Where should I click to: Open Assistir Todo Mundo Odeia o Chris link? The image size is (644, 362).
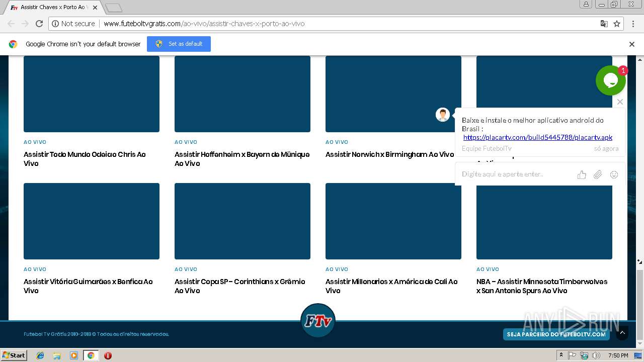point(85,159)
